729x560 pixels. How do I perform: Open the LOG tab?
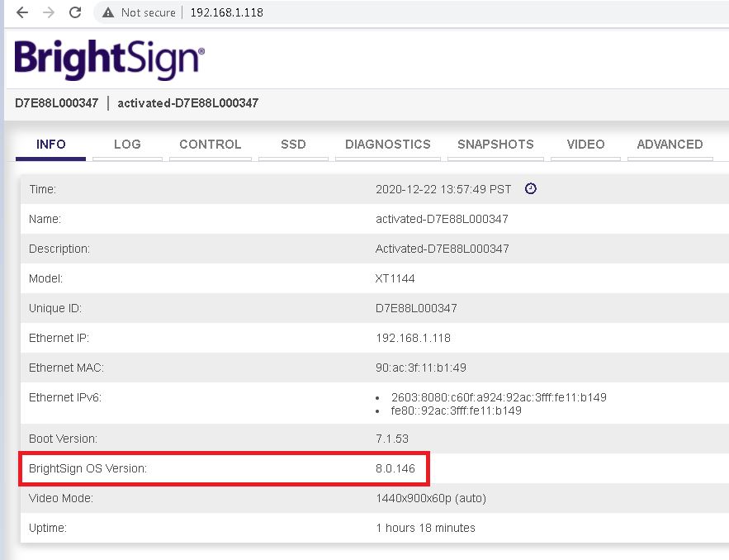(x=127, y=145)
